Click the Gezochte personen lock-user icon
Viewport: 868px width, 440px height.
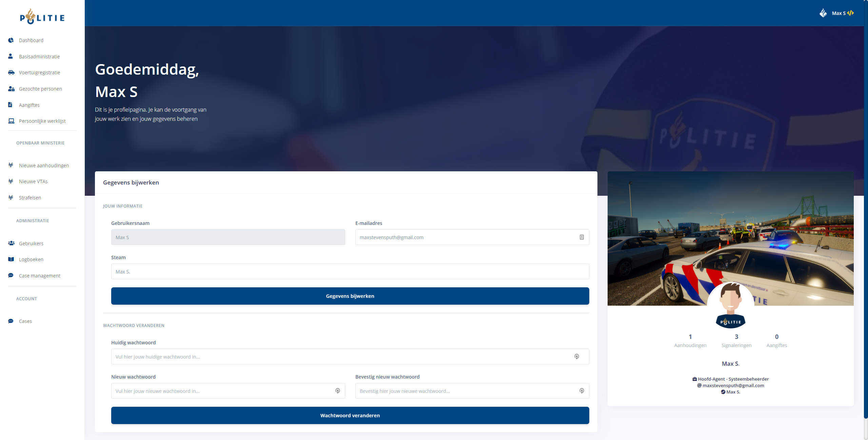point(11,89)
